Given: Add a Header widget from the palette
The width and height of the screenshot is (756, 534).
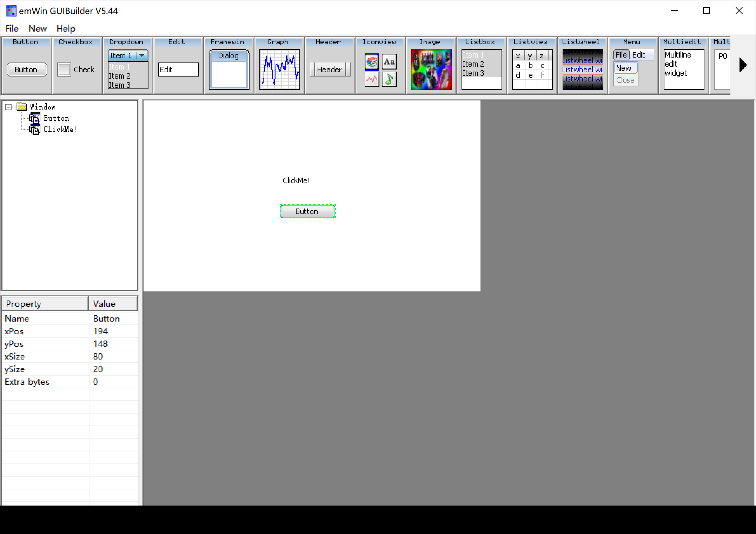Looking at the screenshot, I should [329, 70].
